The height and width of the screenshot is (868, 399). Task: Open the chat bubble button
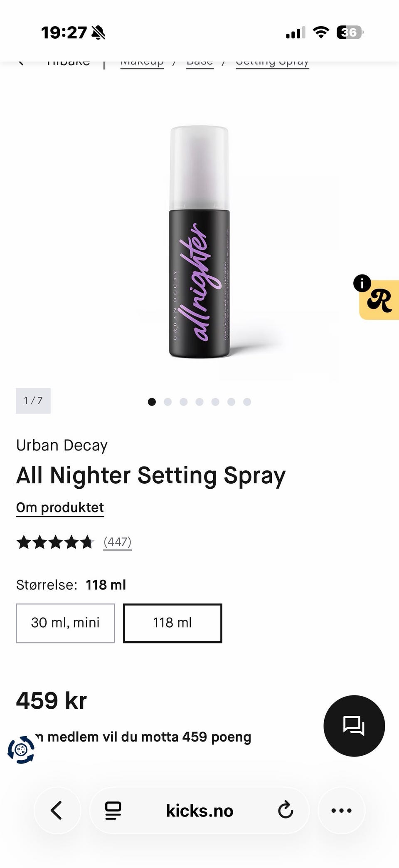coord(354,726)
